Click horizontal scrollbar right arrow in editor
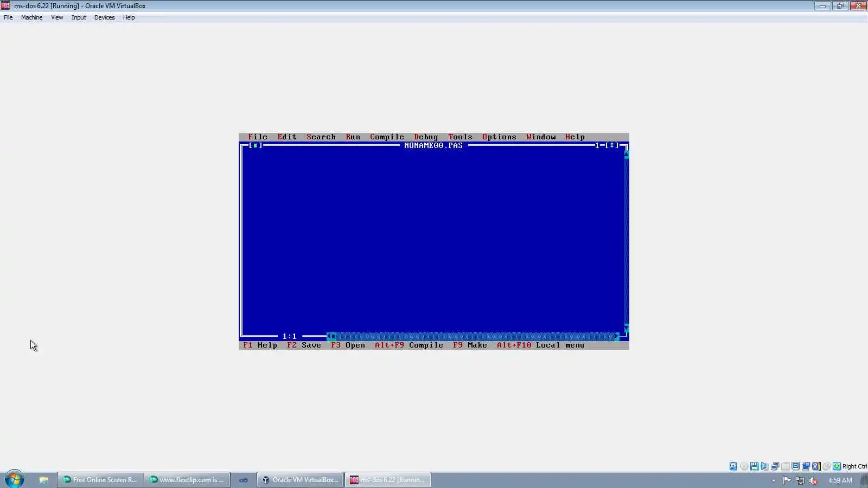This screenshot has height=488, width=868. pos(616,336)
